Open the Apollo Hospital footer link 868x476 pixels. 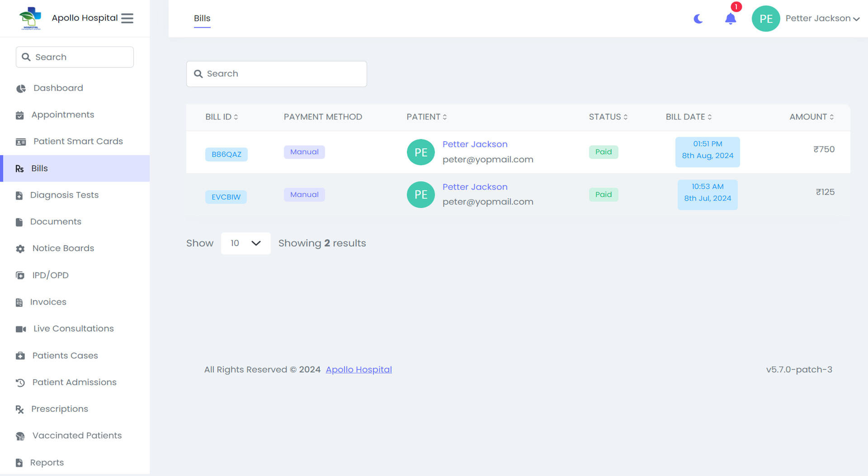[x=359, y=369]
